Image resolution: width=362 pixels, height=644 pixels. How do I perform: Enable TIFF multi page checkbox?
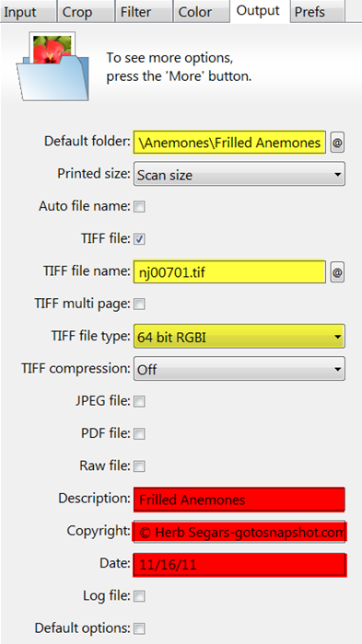140,305
